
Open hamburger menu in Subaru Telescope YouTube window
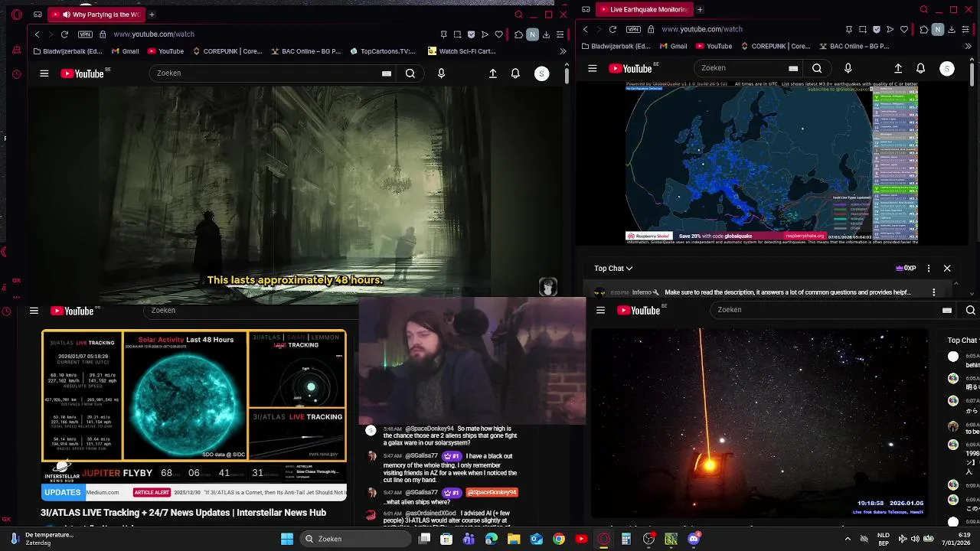[x=600, y=310]
